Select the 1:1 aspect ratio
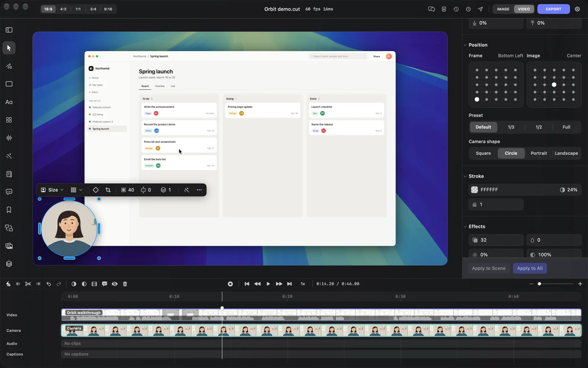 (78, 9)
